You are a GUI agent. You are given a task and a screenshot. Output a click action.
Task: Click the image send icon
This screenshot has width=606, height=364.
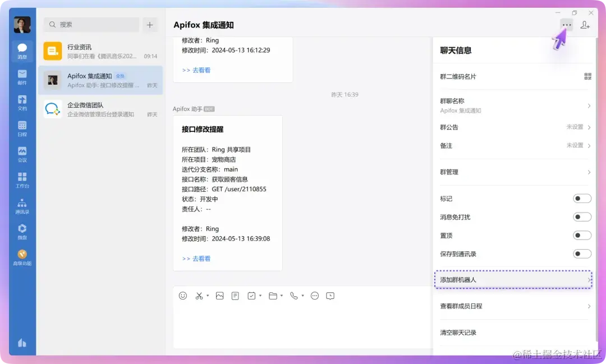coord(219,296)
